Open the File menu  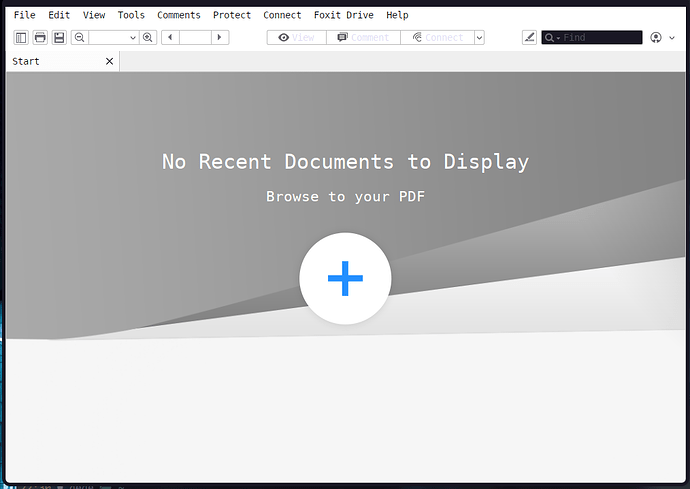(24, 15)
